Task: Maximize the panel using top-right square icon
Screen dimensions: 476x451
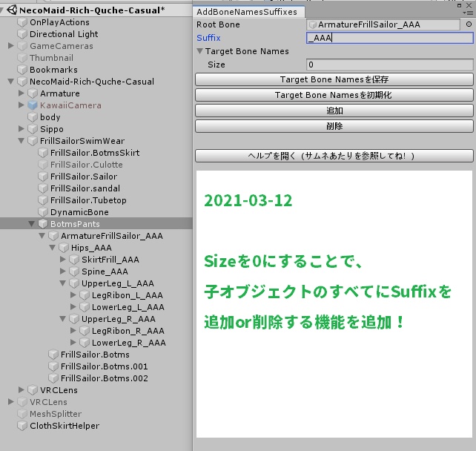Action: pos(459,5)
